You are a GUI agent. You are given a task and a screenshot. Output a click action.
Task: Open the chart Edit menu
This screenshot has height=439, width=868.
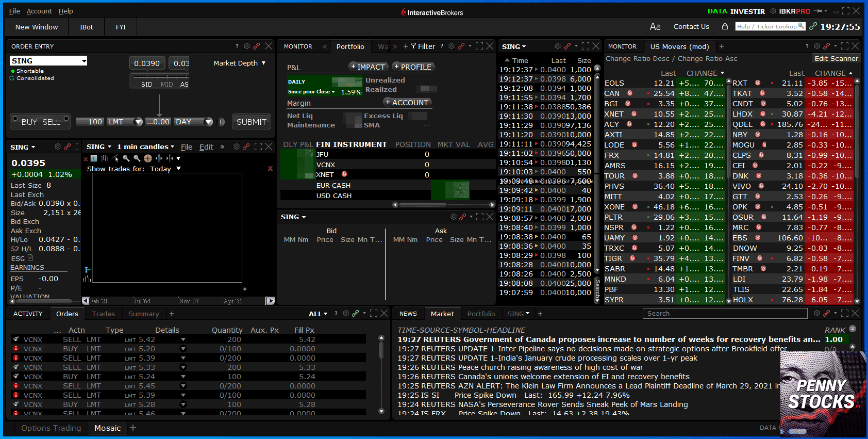206,147
